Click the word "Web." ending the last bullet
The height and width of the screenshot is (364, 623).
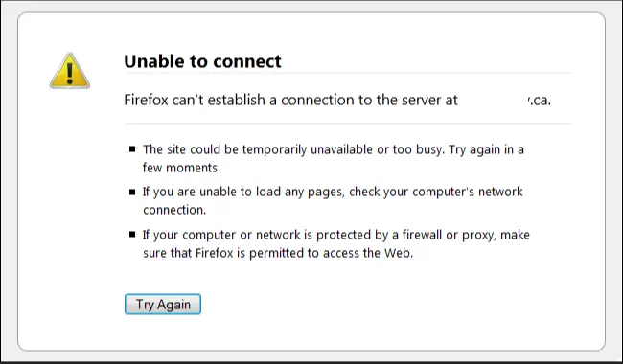pos(399,253)
